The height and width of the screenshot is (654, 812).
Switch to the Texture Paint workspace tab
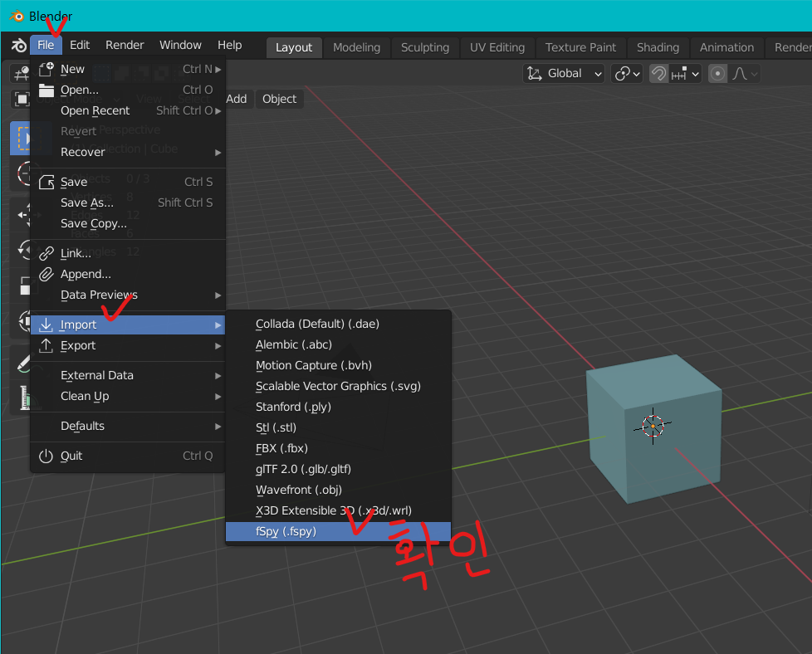click(x=580, y=47)
